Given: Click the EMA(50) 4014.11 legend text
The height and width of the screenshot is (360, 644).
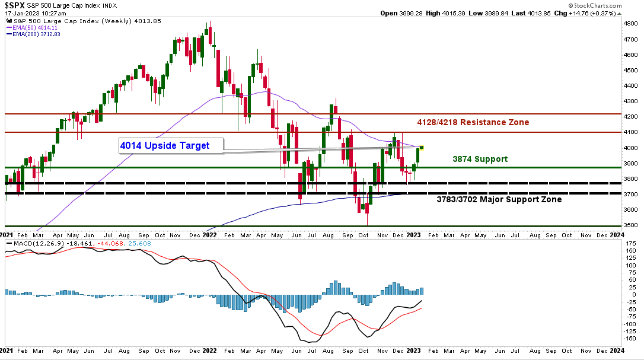Looking at the screenshot, I should (x=35, y=27).
